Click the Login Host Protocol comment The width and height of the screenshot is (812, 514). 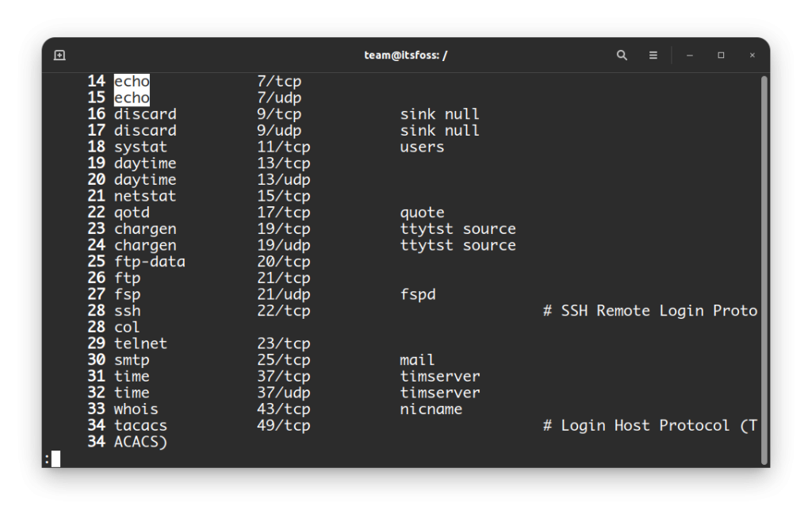tap(650, 426)
